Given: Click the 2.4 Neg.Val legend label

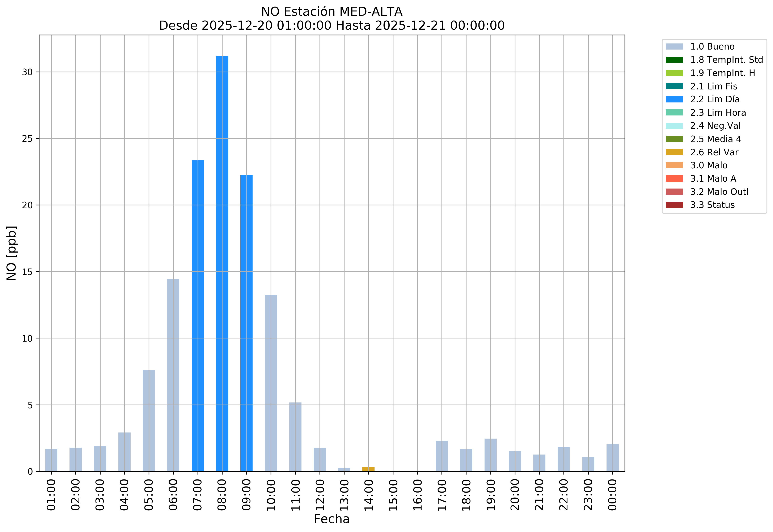Looking at the screenshot, I should 715,126.
